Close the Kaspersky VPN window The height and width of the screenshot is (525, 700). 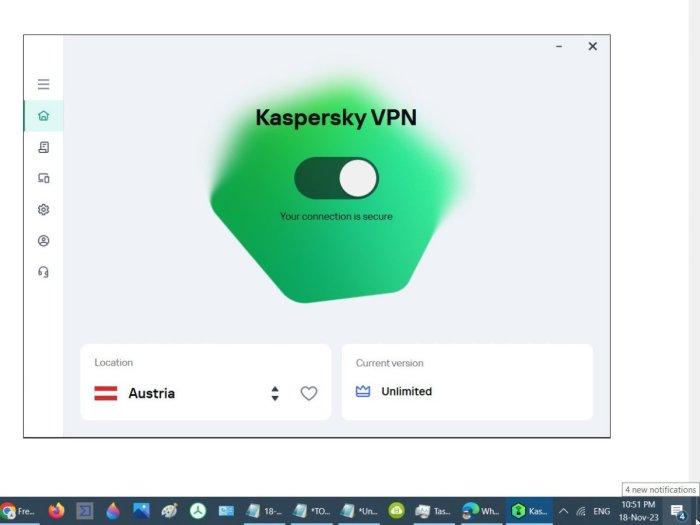point(592,46)
